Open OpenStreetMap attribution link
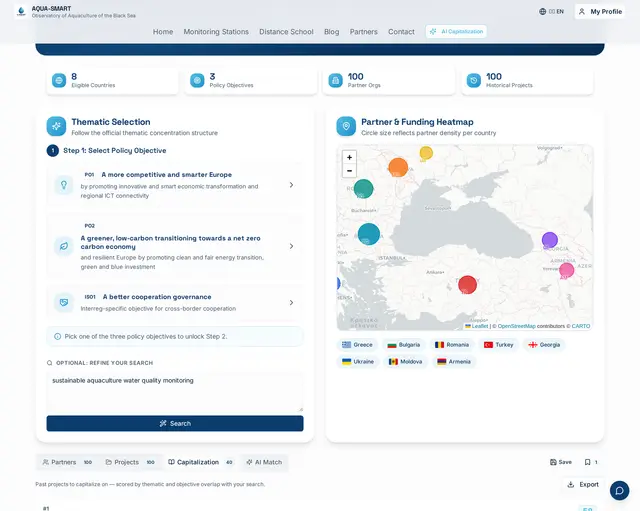Image resolution: width=640 pixels, height=511 pixels. point(516,326)
